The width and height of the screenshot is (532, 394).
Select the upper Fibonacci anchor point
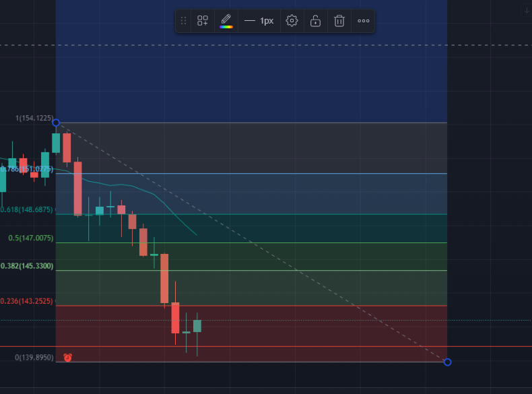(x=56, y=123)
